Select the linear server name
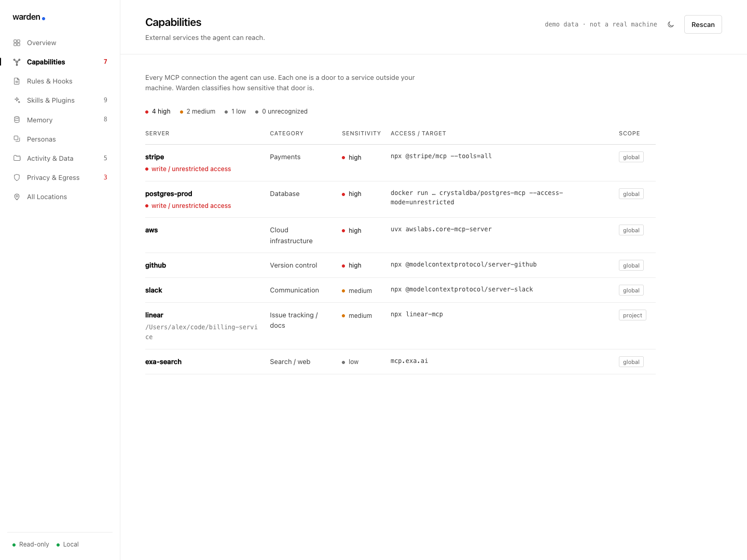Viewport: 747px width, 560px height. pyautogui.click(x=154, y=315)
